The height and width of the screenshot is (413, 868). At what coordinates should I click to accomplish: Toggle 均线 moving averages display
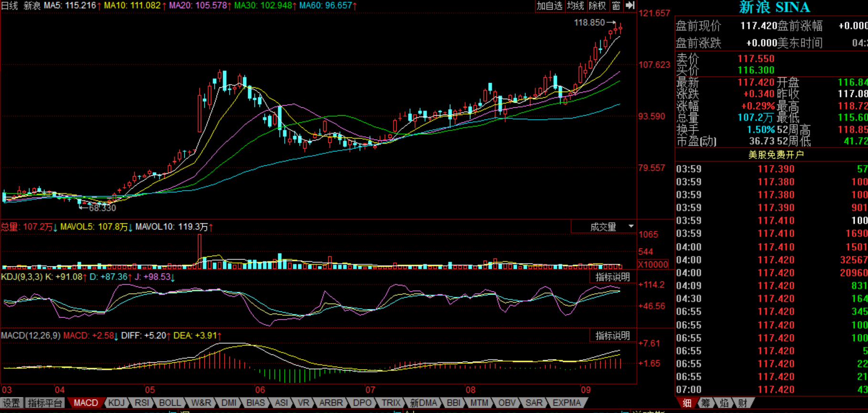[575, 6]
